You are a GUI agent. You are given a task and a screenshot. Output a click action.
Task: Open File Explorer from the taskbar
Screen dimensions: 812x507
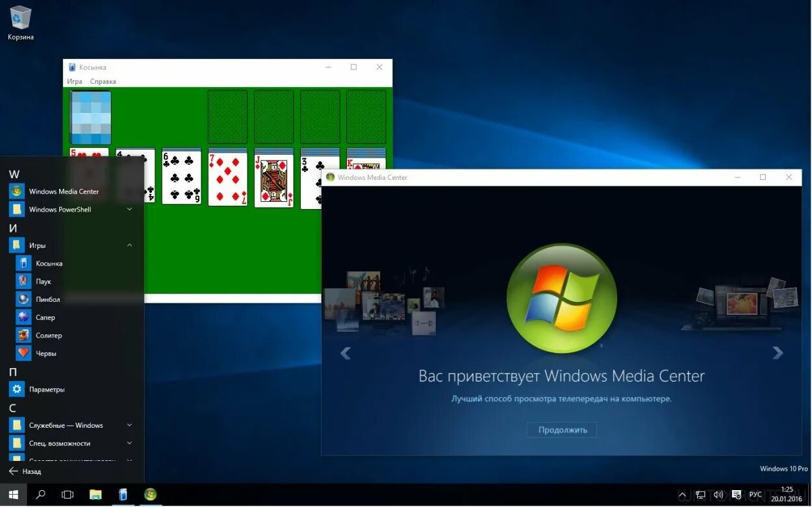(95, 495)
